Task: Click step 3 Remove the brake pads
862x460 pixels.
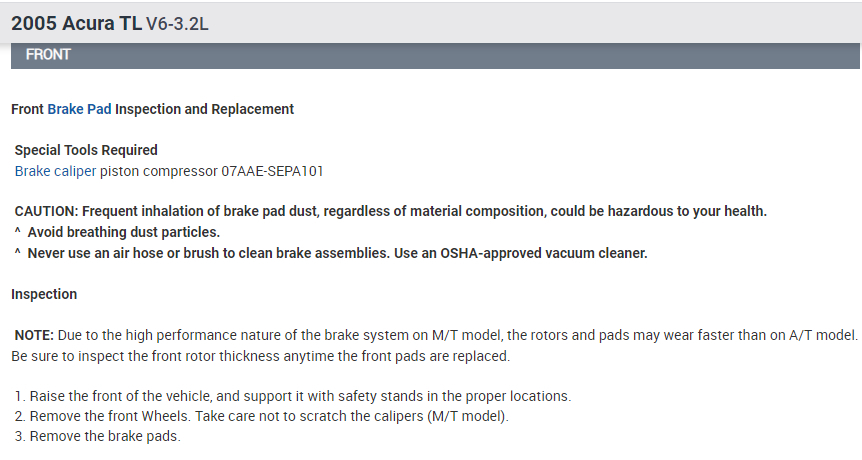Action: [96, 437]
